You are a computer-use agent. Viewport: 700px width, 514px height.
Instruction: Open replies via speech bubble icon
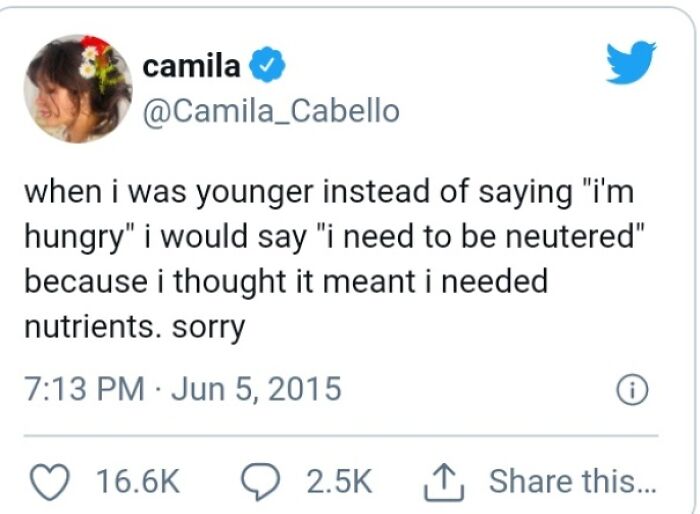[x=261, y=481]
